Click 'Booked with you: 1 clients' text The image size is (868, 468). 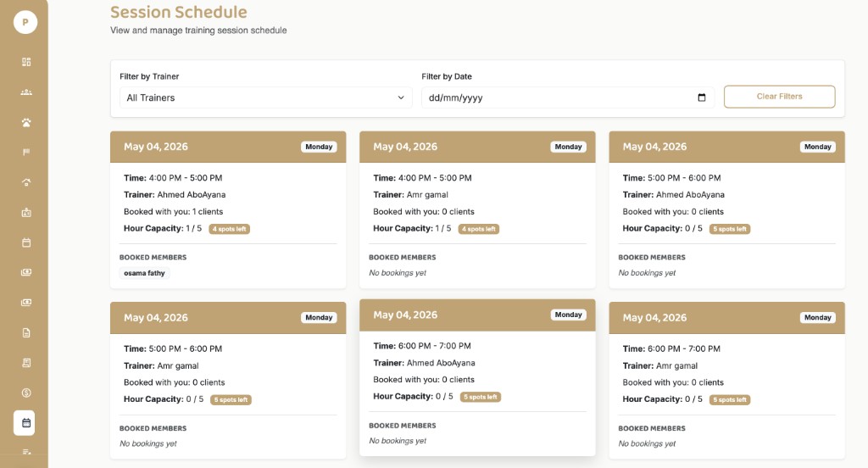(x=173, y=212)
